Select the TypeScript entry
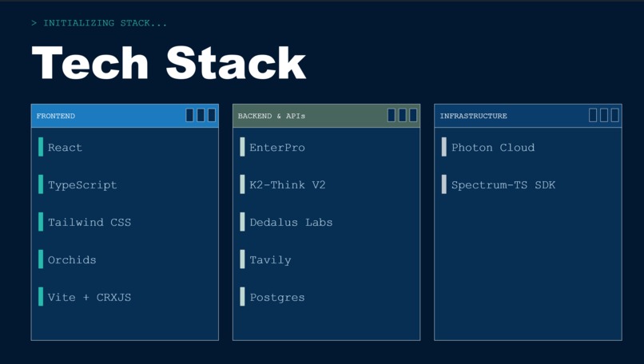This screenshot has width=644, height=364. click(82, 185)
